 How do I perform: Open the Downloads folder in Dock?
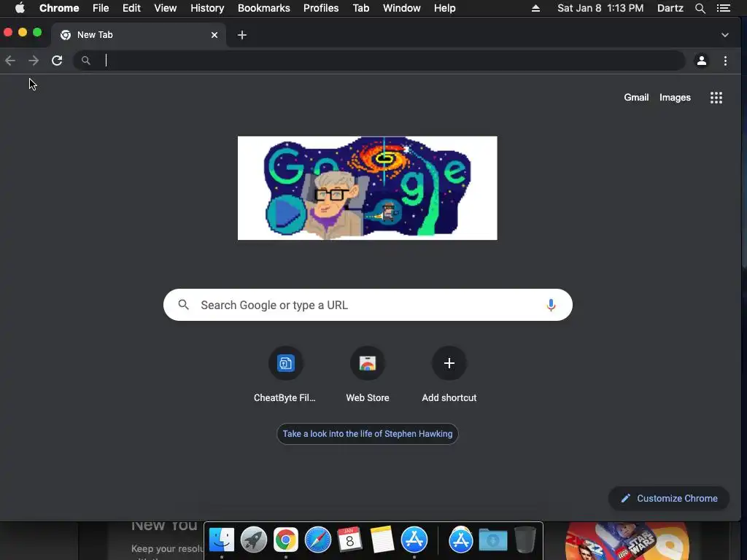tap(492, 540)
